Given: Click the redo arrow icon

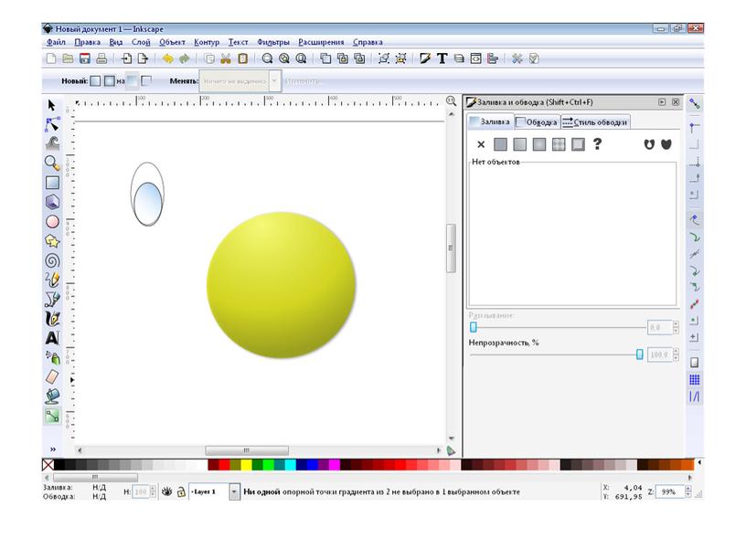Looking at the screenshot, I should pos(184,58).
